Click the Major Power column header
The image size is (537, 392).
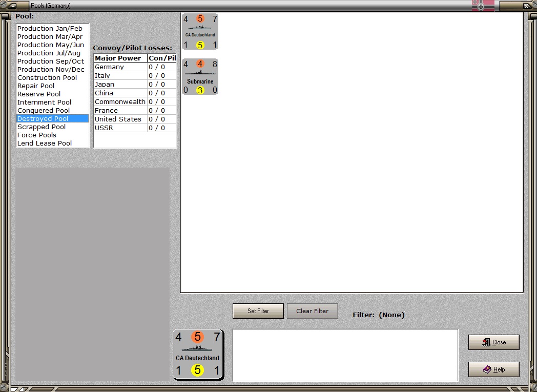pyautogui.click(x=120, y=58)
